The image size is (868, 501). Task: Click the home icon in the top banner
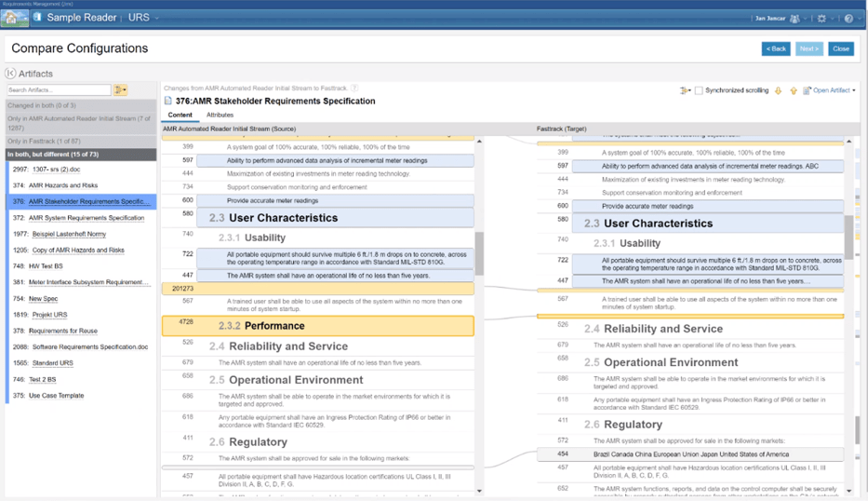tap(15, 18)
